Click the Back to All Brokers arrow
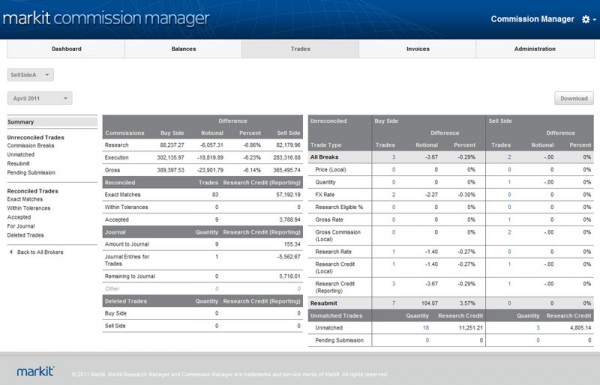 coord(11,252)
